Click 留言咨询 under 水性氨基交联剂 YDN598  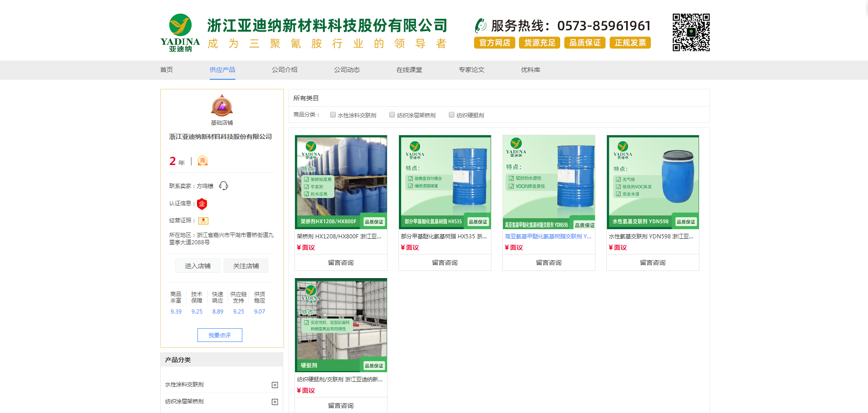tap(653, 263)
